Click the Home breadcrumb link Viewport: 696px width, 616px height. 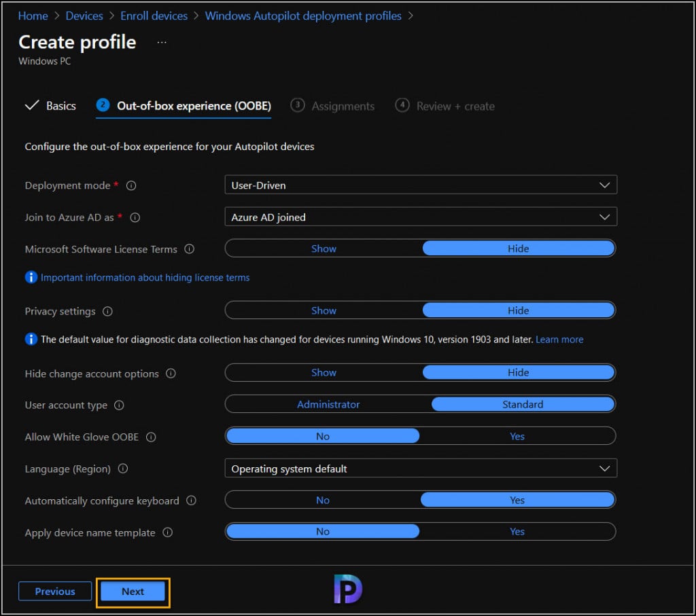point(33,16)
